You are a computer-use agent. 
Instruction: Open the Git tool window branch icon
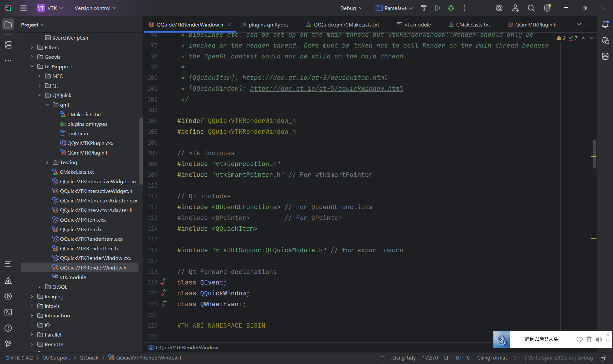(8, 344)
